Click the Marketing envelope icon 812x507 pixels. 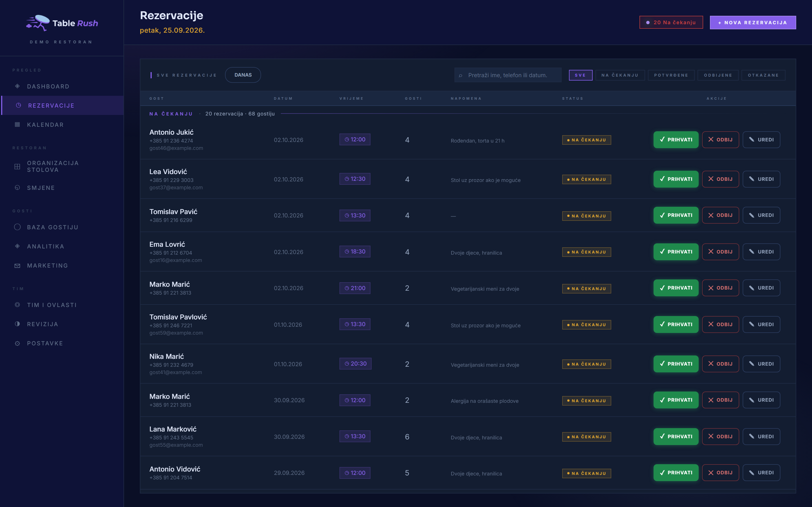click(17, 266)
